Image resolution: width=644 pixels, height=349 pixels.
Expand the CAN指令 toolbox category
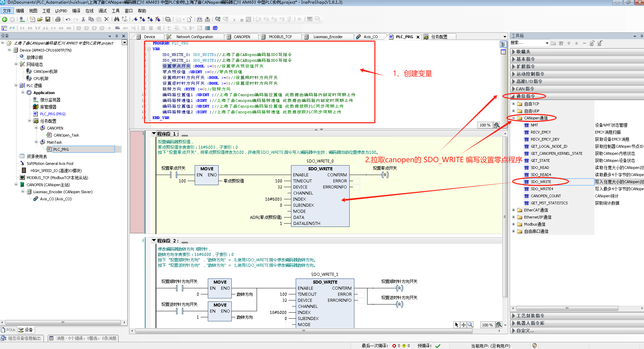click(x=514, y=89)
